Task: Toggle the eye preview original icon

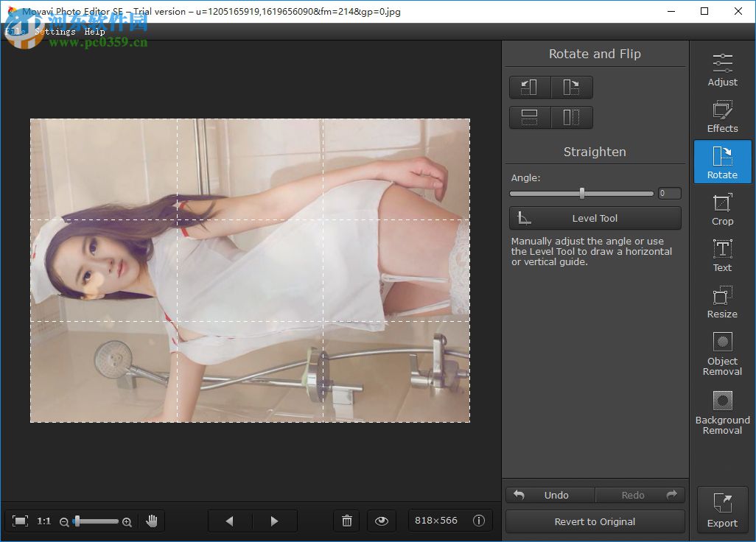Action: (x=382, y=521)
